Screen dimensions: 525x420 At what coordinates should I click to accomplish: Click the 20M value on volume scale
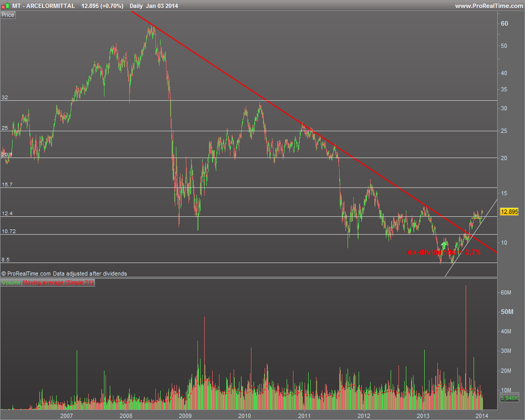click(506, 371)
